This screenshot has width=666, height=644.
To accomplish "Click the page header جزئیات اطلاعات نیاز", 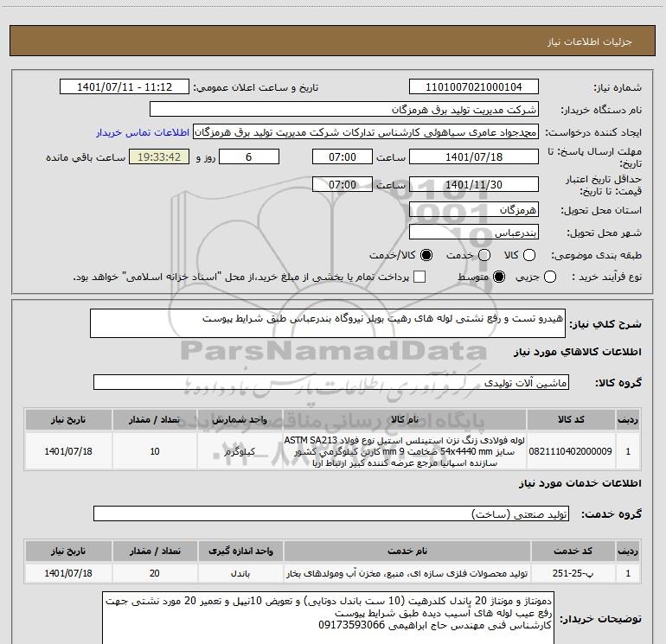I will point(590,41).
